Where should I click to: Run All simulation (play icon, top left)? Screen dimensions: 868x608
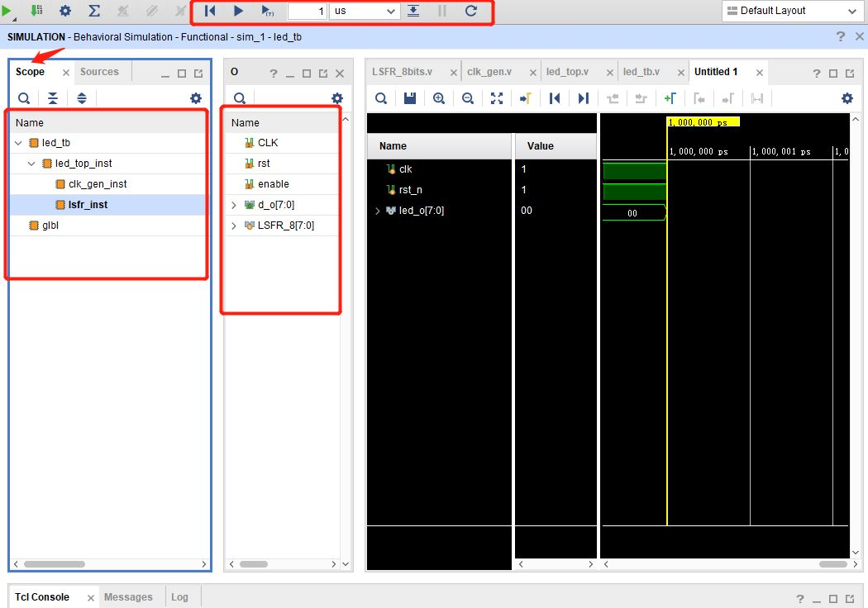click(x=238, y=11)
